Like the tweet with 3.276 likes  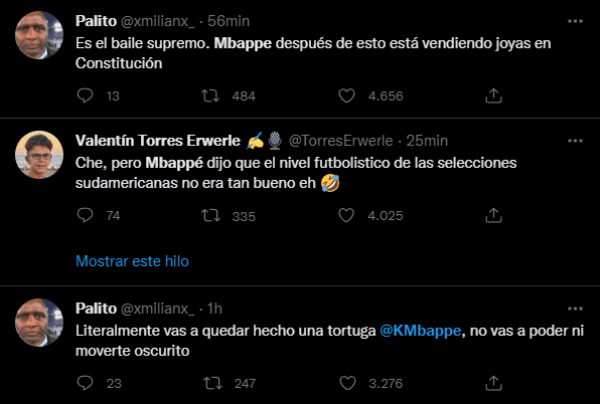pyautogui.click(x=347, y=382)
